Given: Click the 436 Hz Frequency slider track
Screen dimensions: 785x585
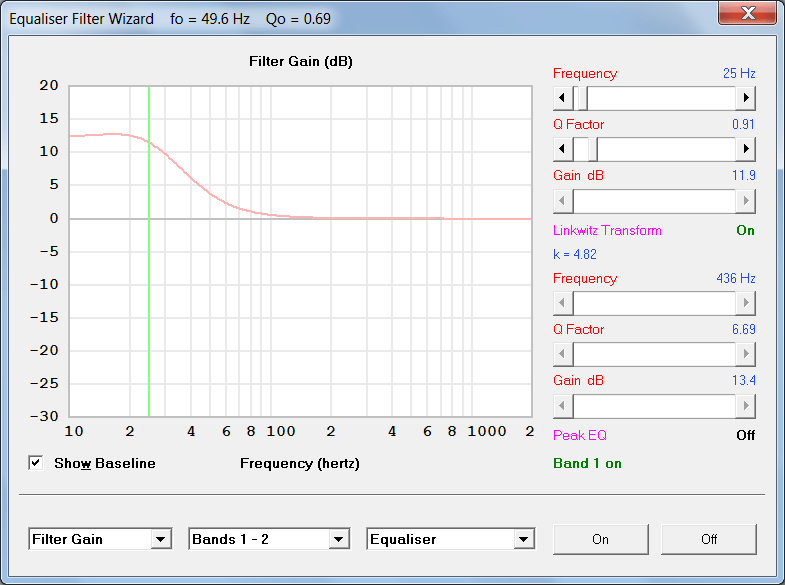Looking at the screenshot, I should pyautogui.click(x=654, y=303).
